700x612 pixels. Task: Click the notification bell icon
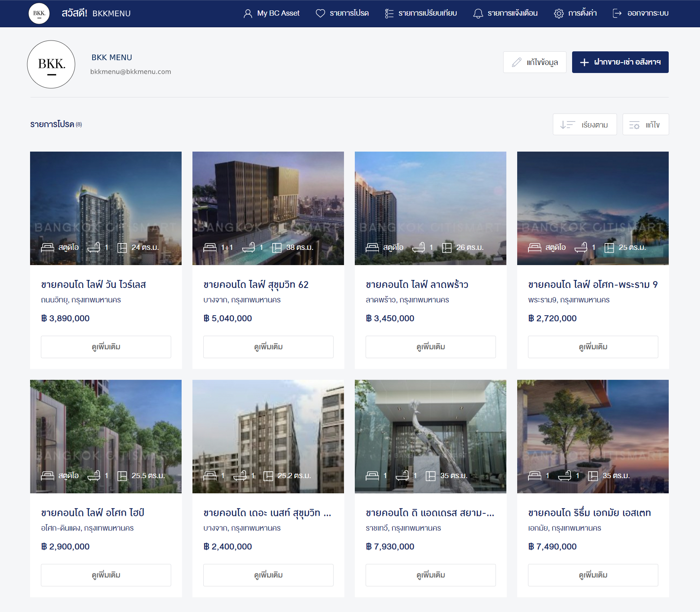(478, 13)
